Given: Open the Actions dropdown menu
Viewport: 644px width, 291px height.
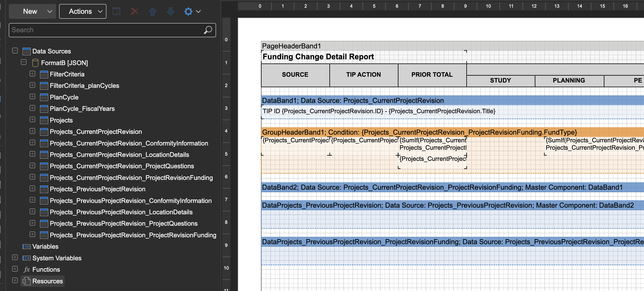Looking at the screenshot, I should 83,11.
